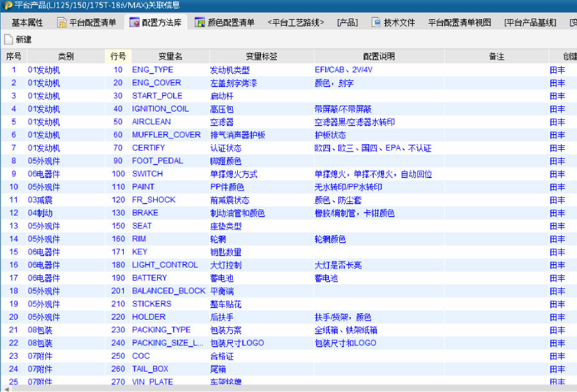Viewport: 577px width, 392px height.
Task: Select the STICKERS variable cell
Action: click(x=171, y=304)
